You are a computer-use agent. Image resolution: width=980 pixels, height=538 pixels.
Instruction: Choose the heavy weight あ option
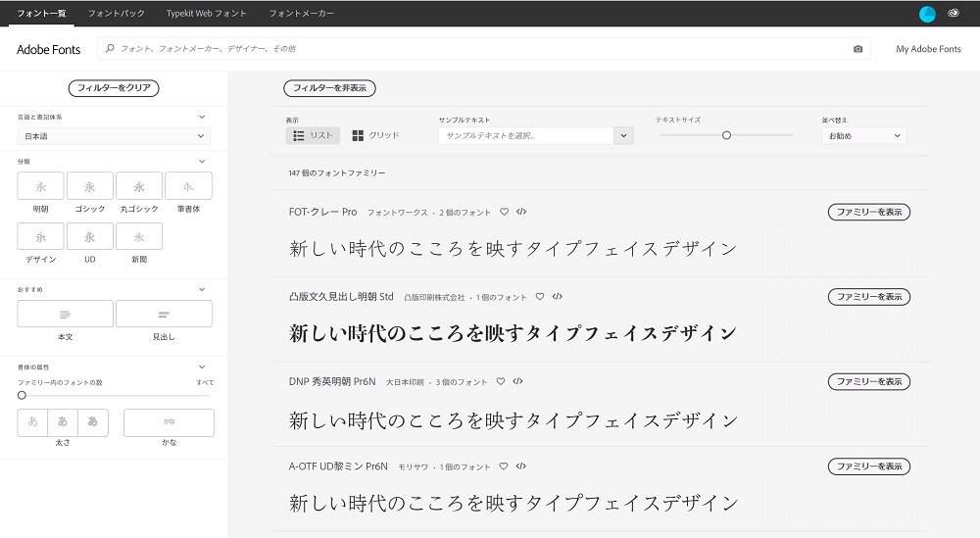click(x=93, y=422)
